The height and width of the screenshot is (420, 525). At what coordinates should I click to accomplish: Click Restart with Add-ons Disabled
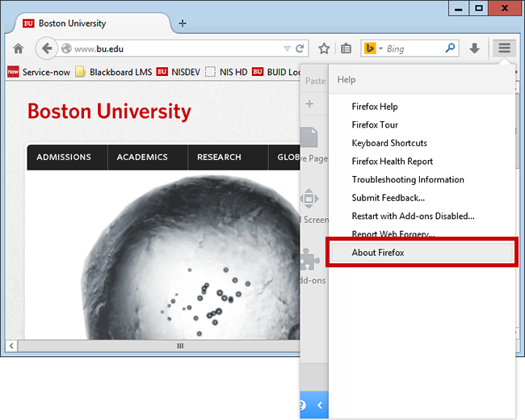pos(413,216)
